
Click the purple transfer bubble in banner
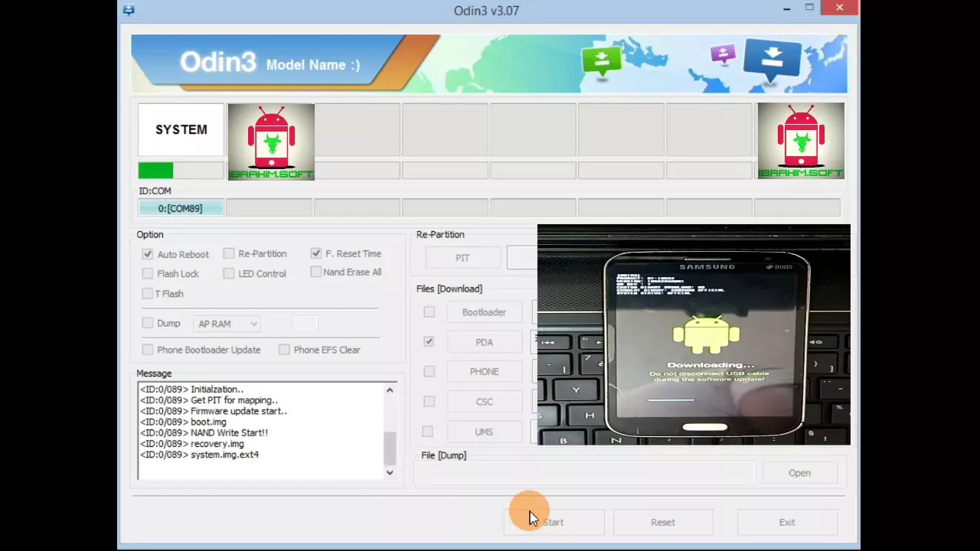pyautogui.click(x=722, y=55)
